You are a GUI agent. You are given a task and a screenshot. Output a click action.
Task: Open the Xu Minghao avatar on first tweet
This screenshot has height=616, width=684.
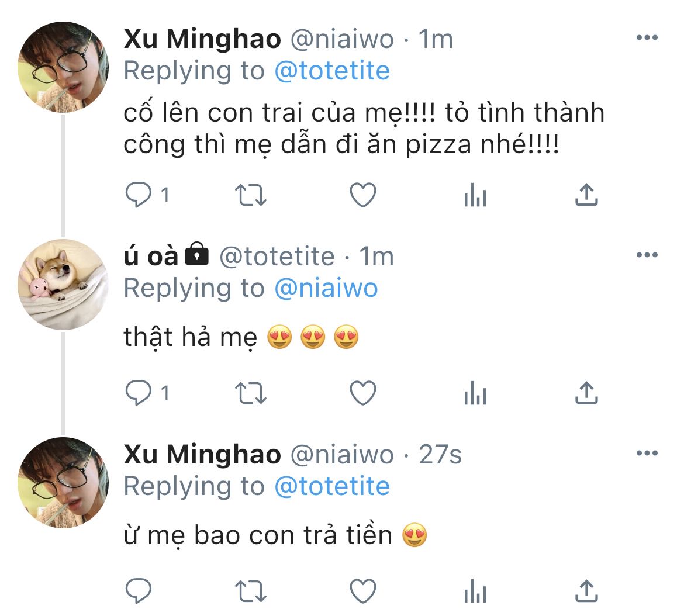[63, 67]
